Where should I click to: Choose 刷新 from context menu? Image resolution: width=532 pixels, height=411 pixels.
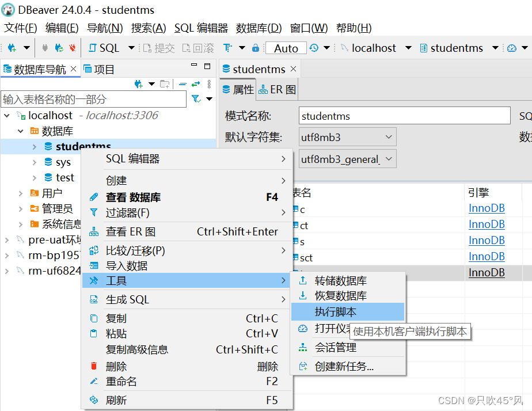coord(187,400)
